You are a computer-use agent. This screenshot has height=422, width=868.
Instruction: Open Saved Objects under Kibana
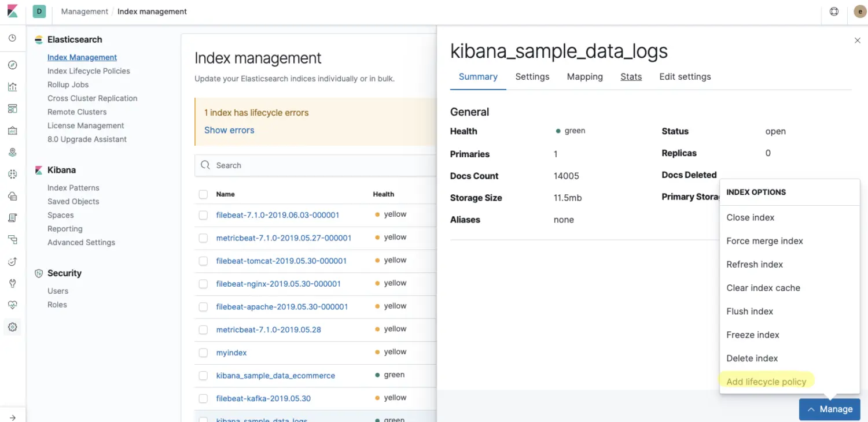click(73, 201)
